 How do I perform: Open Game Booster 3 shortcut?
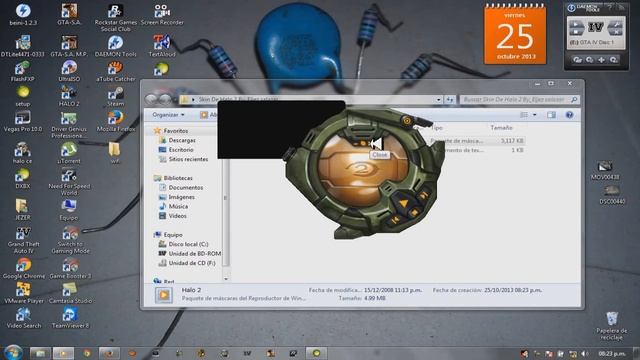point(70,269)
